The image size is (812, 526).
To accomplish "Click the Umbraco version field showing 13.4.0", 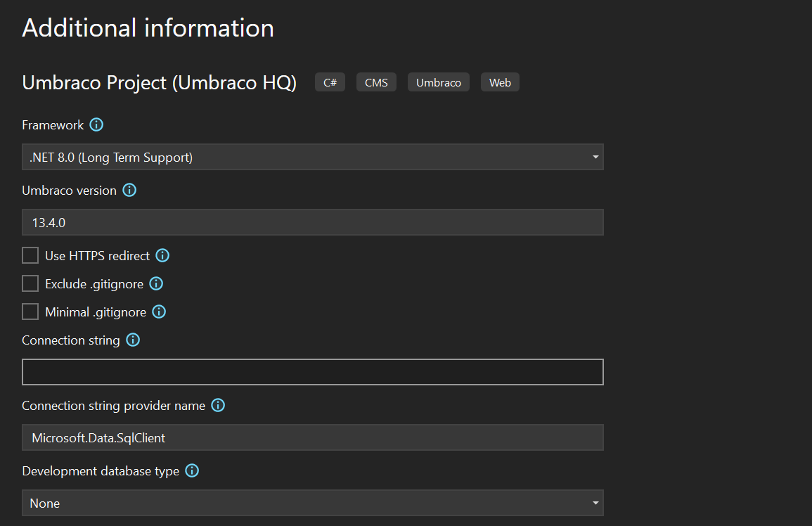I will point(312,222).
